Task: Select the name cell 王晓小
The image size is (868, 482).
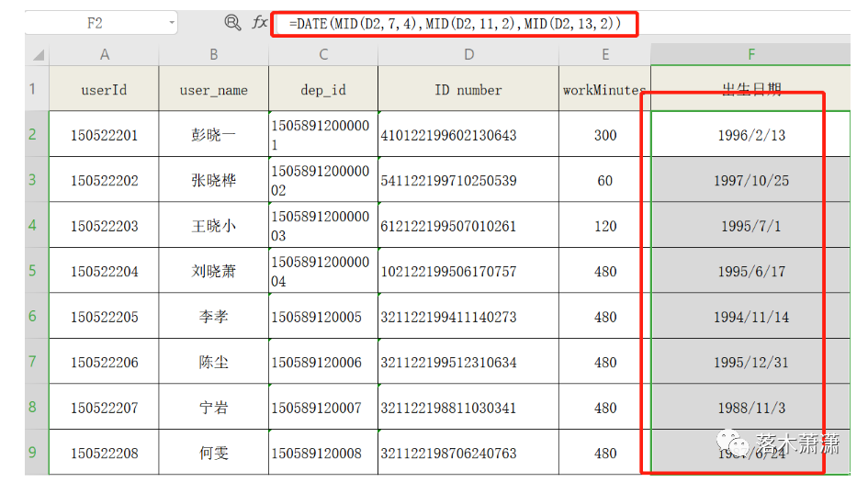Action: click(x=214, y=225)
